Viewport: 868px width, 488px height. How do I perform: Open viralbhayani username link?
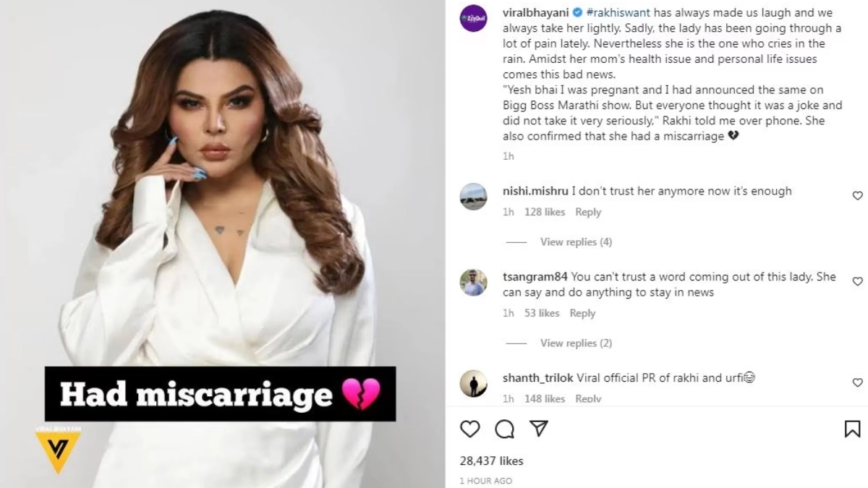click(x=535, y=13)
